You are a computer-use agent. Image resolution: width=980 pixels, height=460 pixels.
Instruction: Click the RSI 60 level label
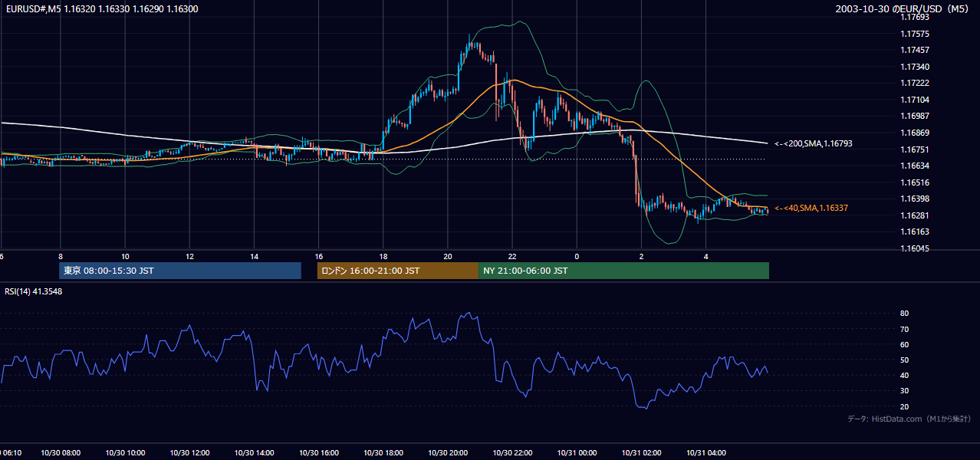[x=904, y=344]
